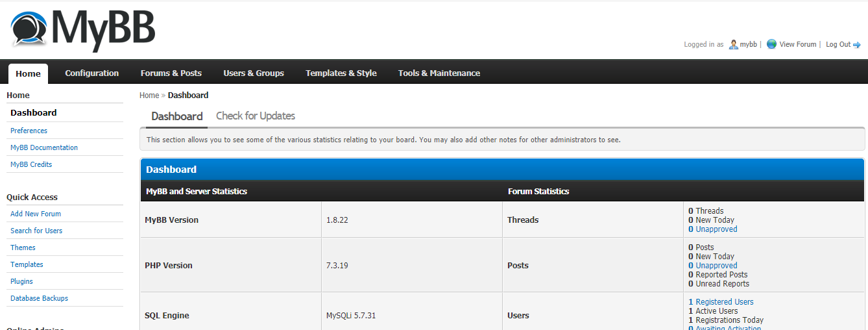The height and width of the screenshot is (330, 868).
Task: Click the Unread Reports count text
Action: [719, 284]
